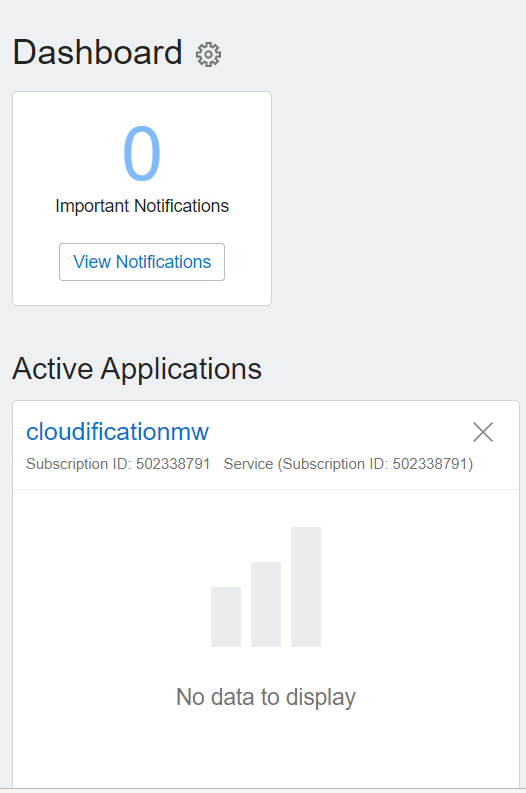Click the Dashboard page heading
This screenshot has width=526, height=793.
click(98, 52)
